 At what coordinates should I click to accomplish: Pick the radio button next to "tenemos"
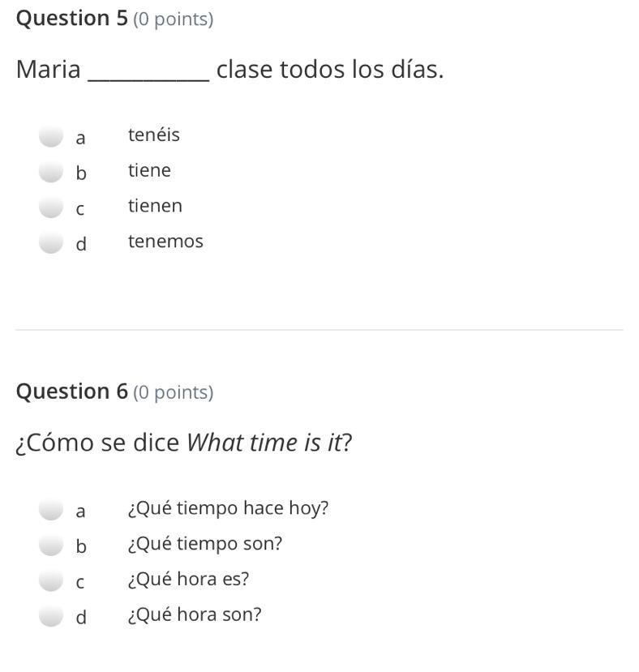(51, 242)
